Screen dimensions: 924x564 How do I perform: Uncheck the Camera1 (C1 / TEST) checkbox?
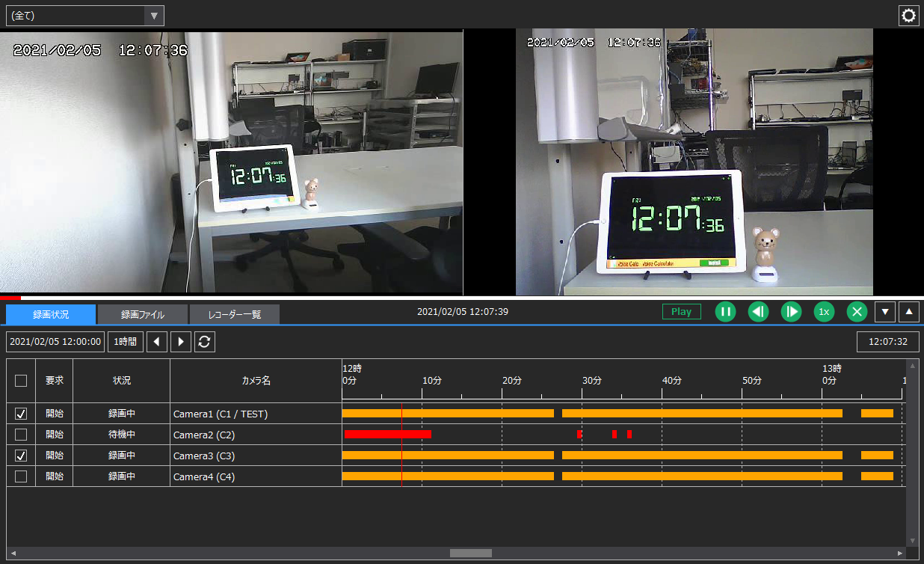click(21, 413)
